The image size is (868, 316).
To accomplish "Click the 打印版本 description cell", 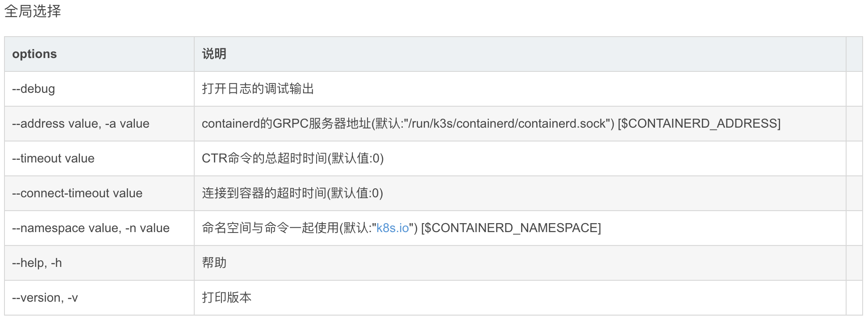I will pos(227,298).
